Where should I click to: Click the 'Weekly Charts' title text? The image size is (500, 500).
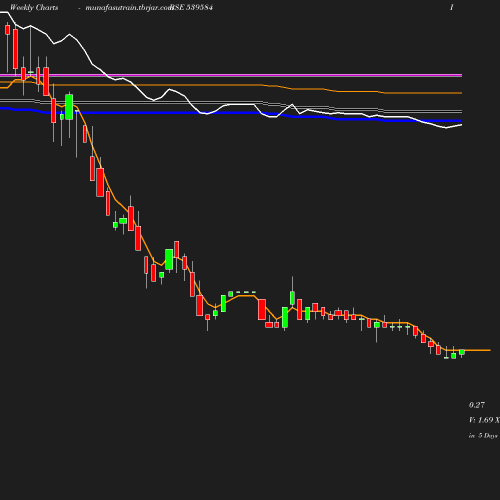[x=34, y=8]
